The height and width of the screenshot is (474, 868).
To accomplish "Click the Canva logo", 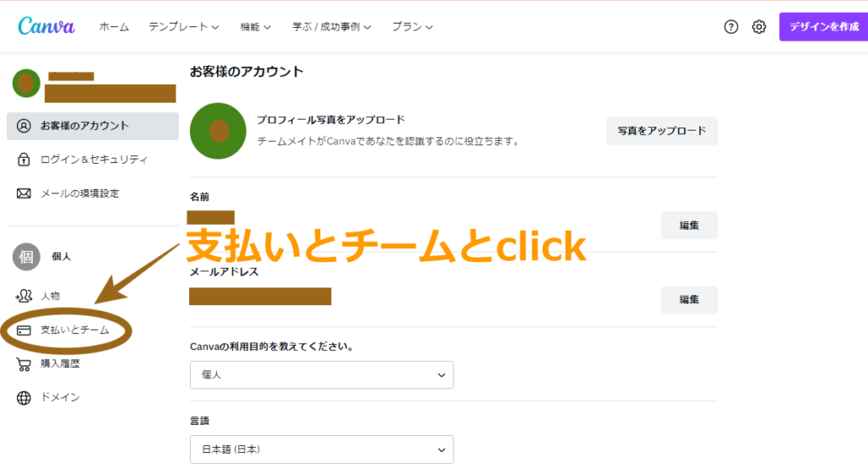I will click(47, 26).
